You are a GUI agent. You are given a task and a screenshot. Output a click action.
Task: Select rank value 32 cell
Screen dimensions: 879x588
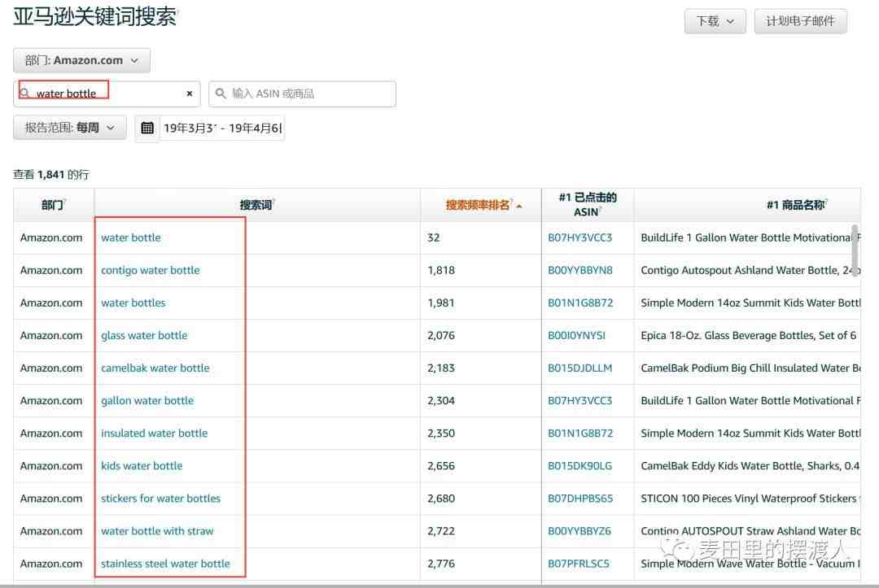[x=433, y=237]
